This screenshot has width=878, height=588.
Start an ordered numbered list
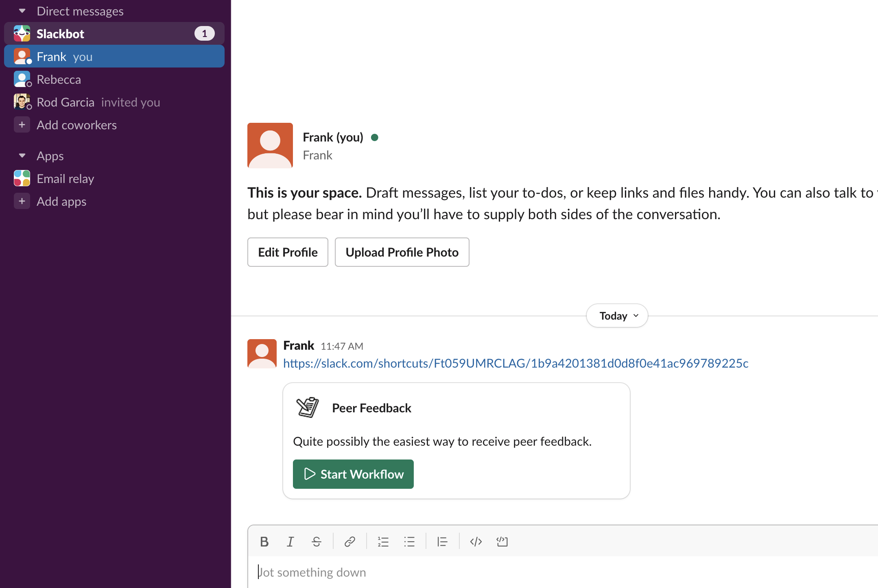click(x=383, y=541)
